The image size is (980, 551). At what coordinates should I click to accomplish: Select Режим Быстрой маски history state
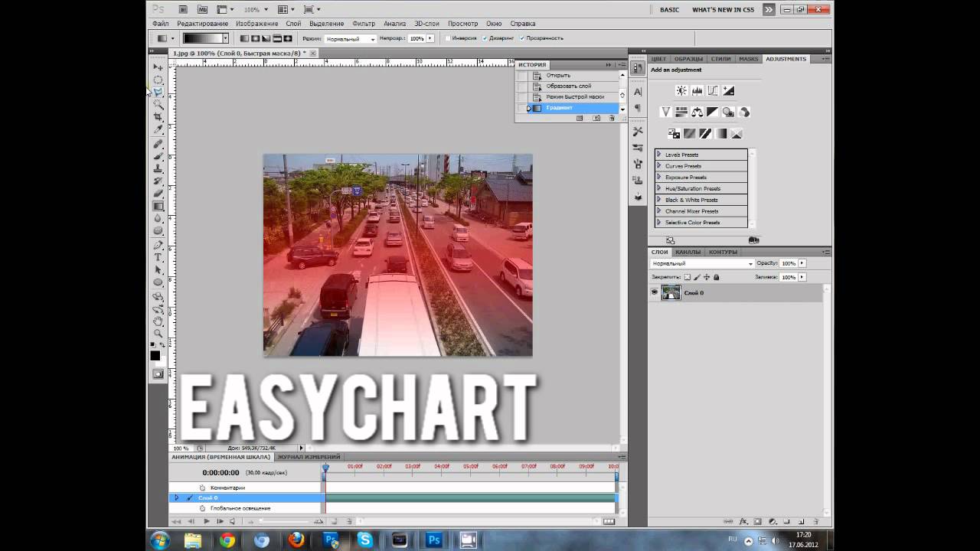[575, 97]
